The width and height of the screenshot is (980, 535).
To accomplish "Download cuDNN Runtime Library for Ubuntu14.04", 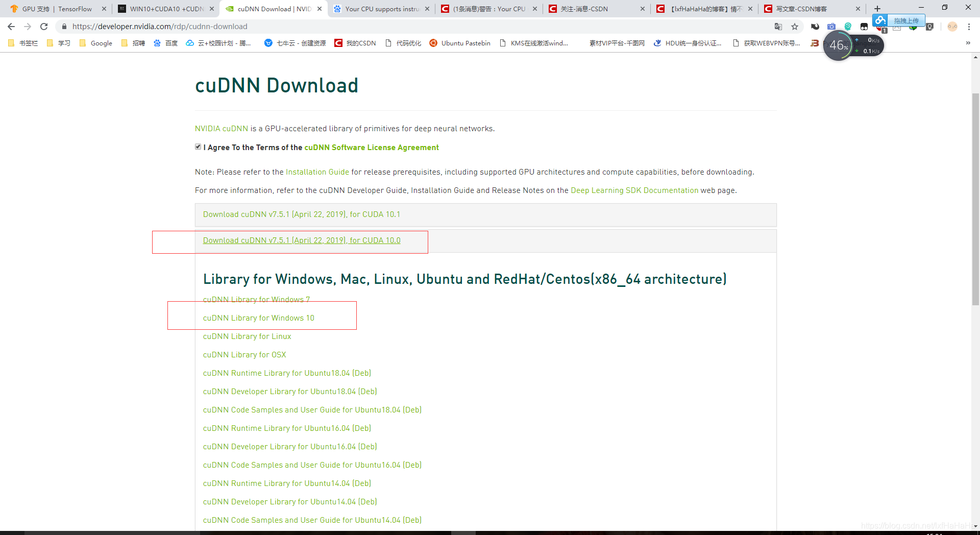I will [287, 483].
